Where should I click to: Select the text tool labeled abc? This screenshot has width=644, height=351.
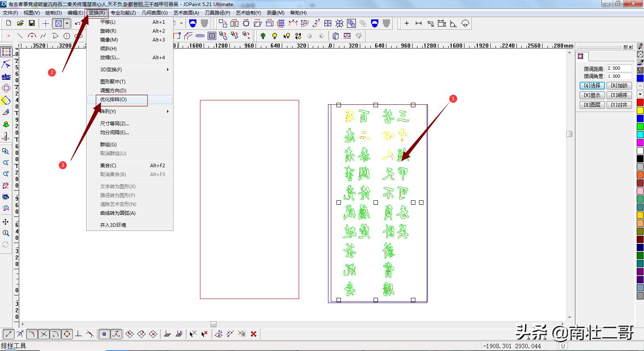6,76
